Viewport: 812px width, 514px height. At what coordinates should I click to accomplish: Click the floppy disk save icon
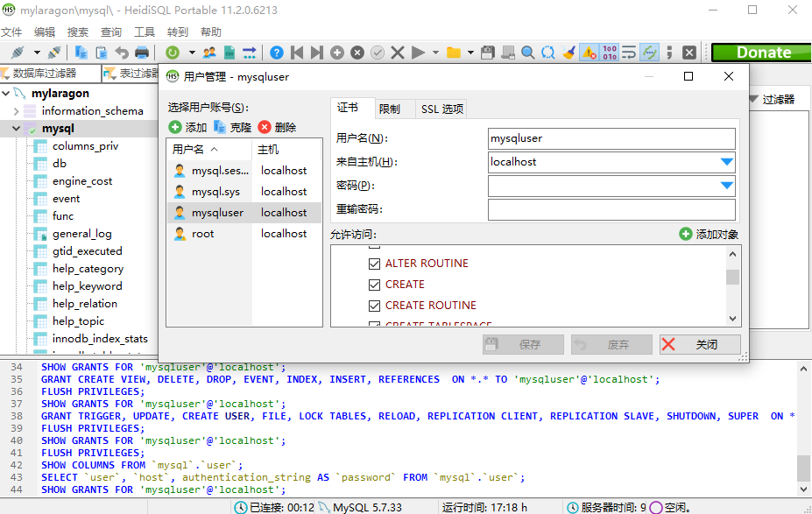(487, 53)
